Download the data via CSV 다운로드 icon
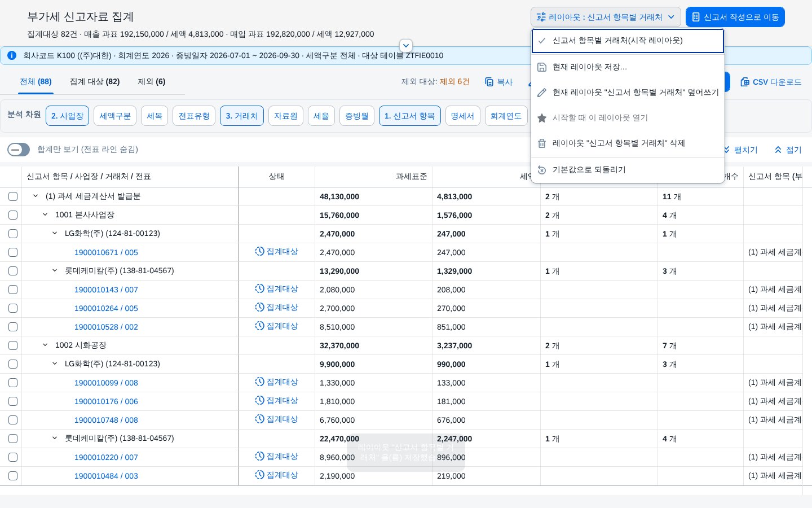 pos(745,82)
